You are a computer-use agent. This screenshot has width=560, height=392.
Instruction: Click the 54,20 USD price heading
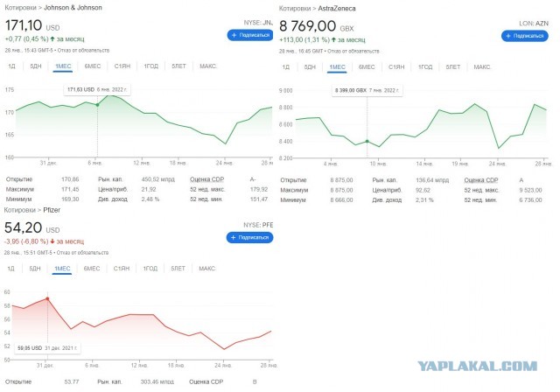(32, 227)
